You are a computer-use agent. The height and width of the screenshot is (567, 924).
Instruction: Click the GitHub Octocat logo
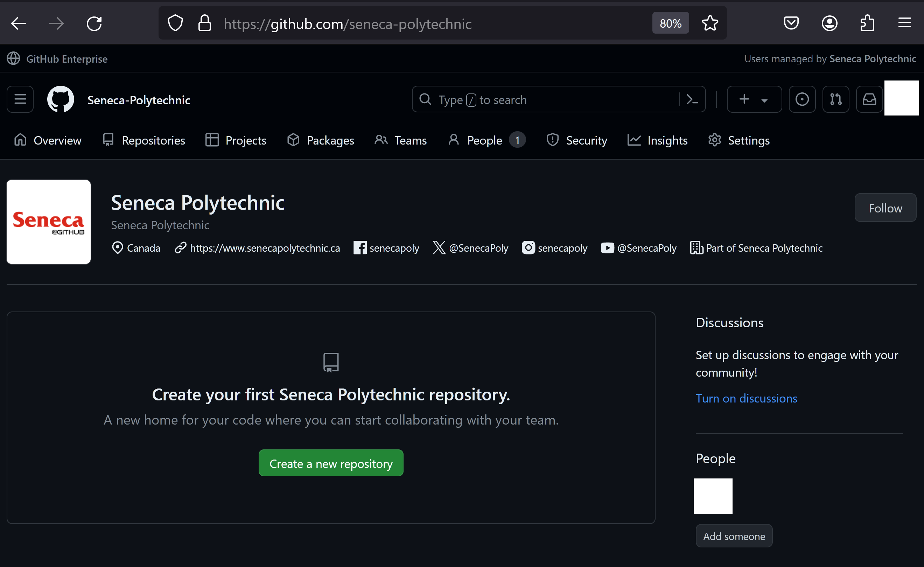point(61,99)
